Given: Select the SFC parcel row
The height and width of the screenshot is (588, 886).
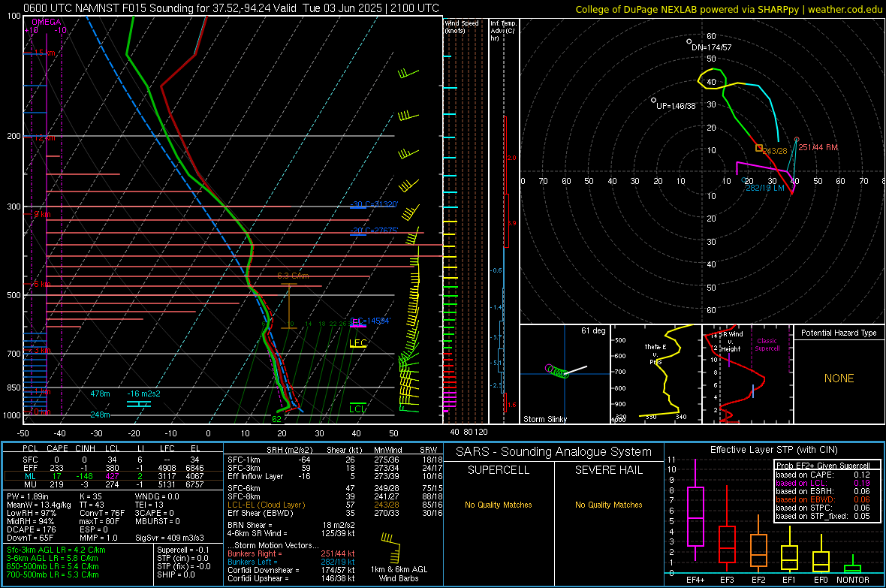Looking at the screenshot, I should [113, 460].
